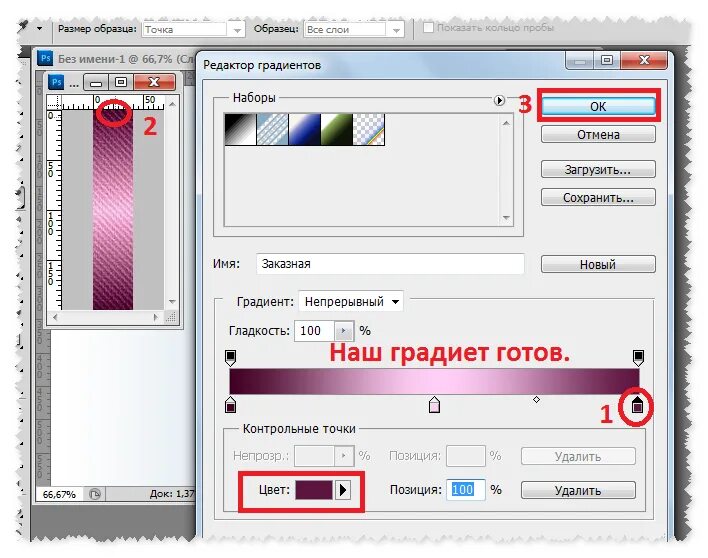The width and height of the screenshot is (708, 558).
Task: Select the middle light pink color stop
Action: coord(434,405)
